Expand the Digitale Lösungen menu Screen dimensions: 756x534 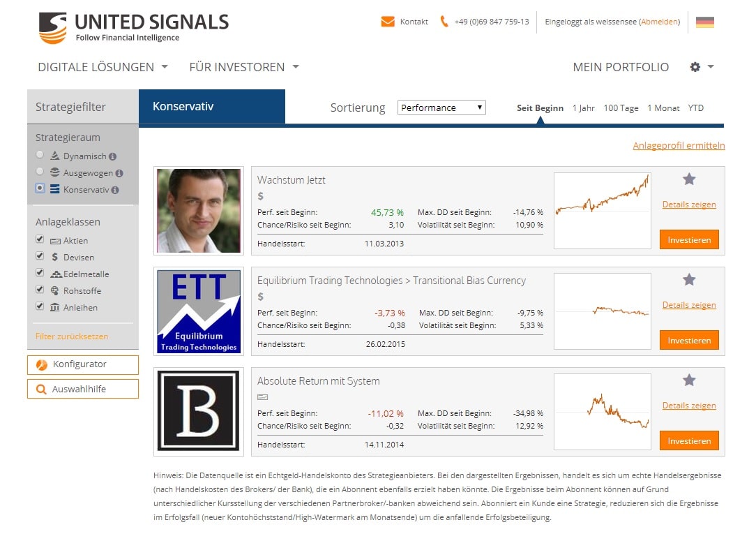[x=103, y=67]
